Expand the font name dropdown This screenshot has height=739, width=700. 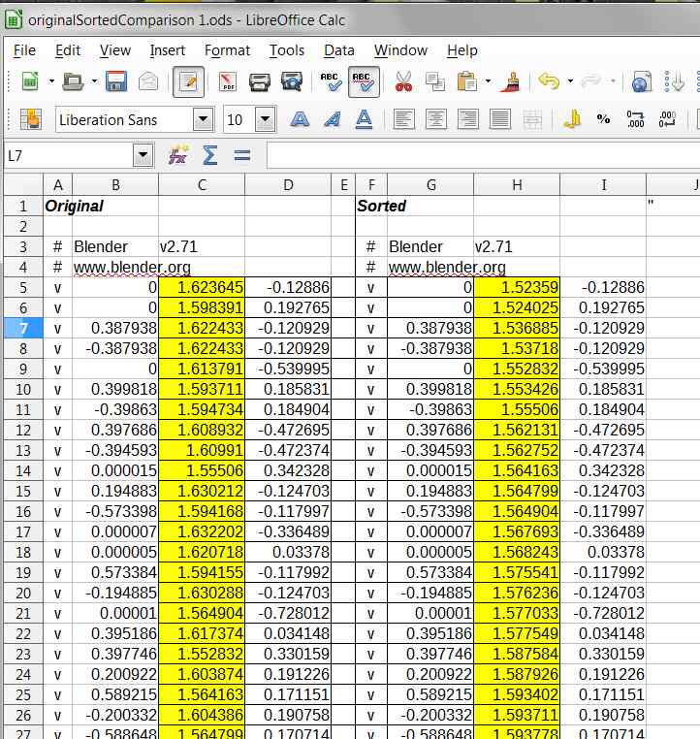click(x=203, y=119)
